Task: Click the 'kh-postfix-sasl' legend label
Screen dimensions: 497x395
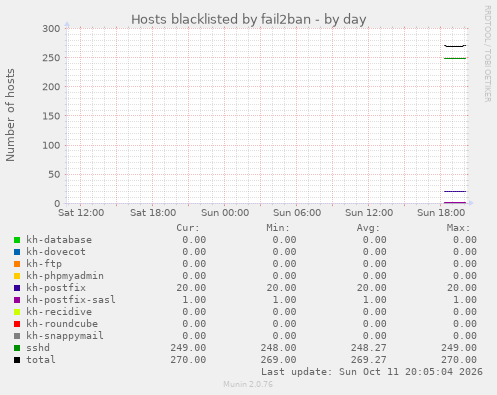Action: pyautogui.click(x=71, y=300)
